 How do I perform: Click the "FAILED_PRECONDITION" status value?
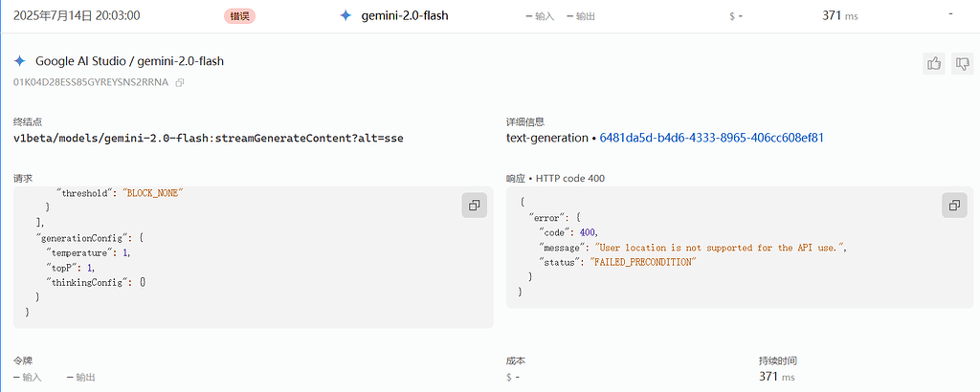click(x=643, y=263)
